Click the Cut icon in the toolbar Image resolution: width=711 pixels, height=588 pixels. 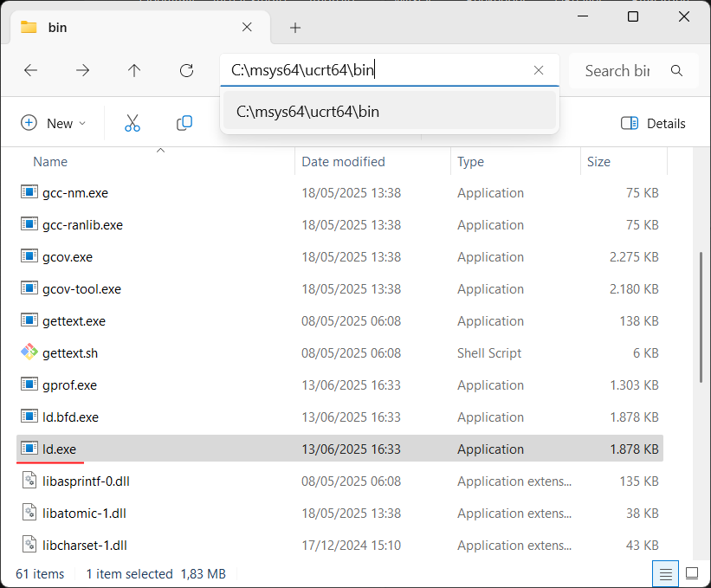(132, 123)
